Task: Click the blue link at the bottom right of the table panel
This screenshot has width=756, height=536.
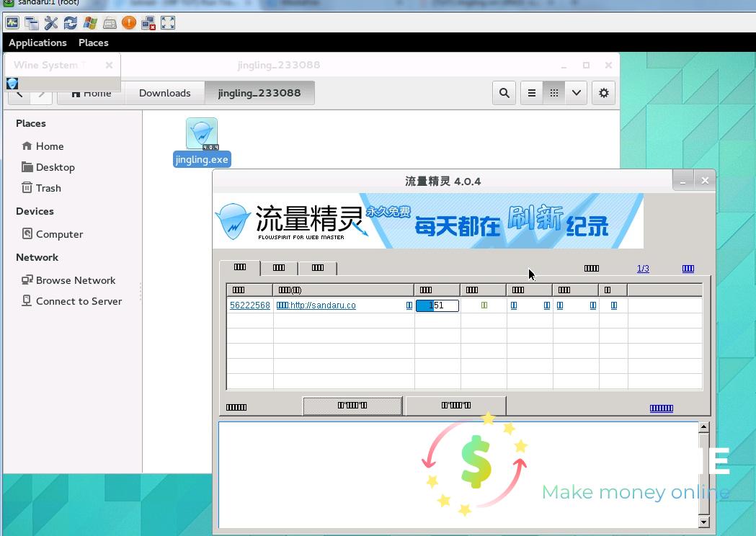Action: coord(661,408)
